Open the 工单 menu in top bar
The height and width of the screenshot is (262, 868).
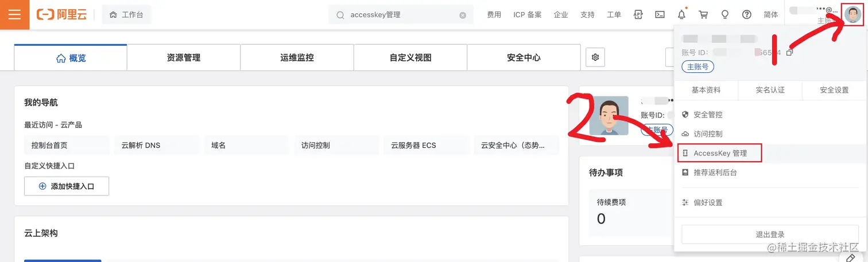tap(614, 15)
